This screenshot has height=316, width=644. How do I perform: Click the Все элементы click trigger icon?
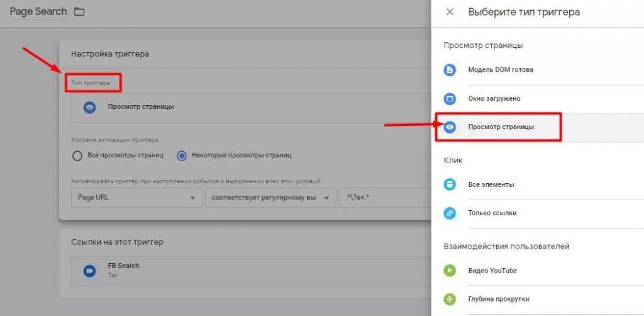(x=450, y=184)
